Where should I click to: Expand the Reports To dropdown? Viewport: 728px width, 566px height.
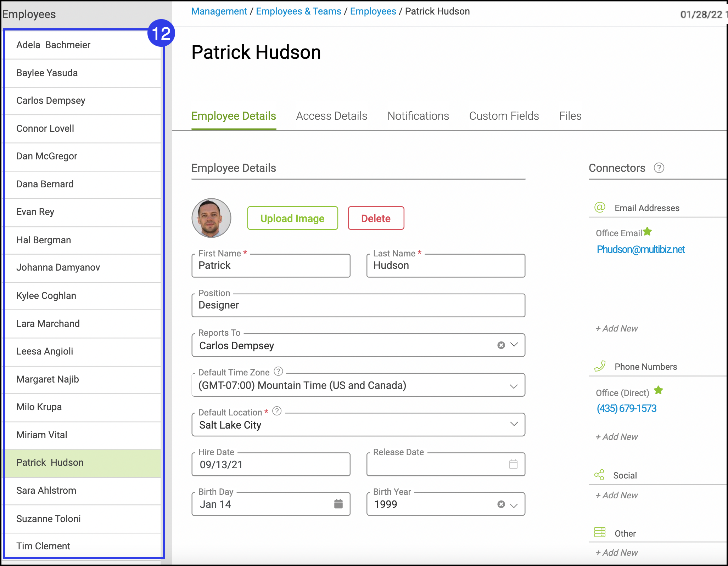point(514,345)
